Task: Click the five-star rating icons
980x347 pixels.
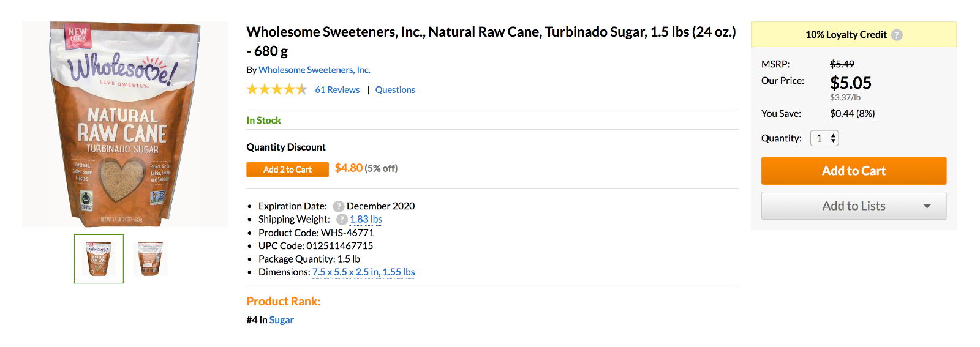Action: pyautogui.click(x=277, y=89)
